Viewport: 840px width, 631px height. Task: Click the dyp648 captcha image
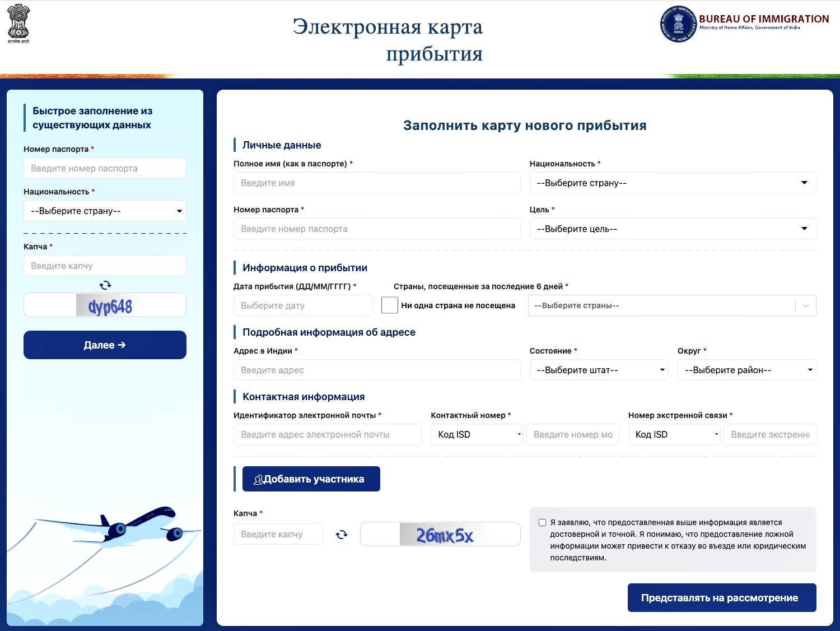105,305
